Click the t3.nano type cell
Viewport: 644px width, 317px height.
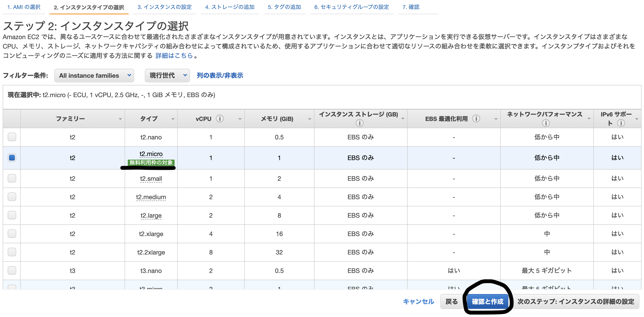pyautogui.click(x=151, y=271)
